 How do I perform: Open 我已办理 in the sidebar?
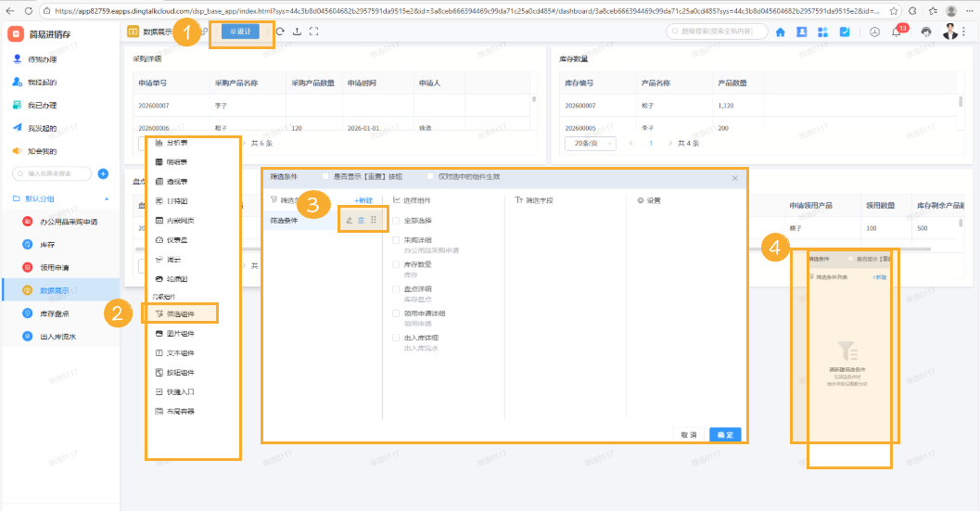(x=42, y=105)
